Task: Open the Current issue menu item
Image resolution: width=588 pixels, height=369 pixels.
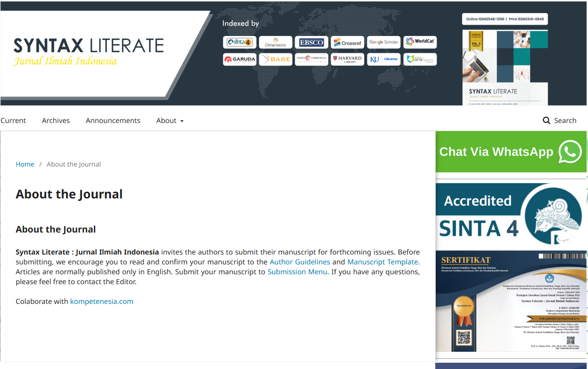Action: coord(13,120)
